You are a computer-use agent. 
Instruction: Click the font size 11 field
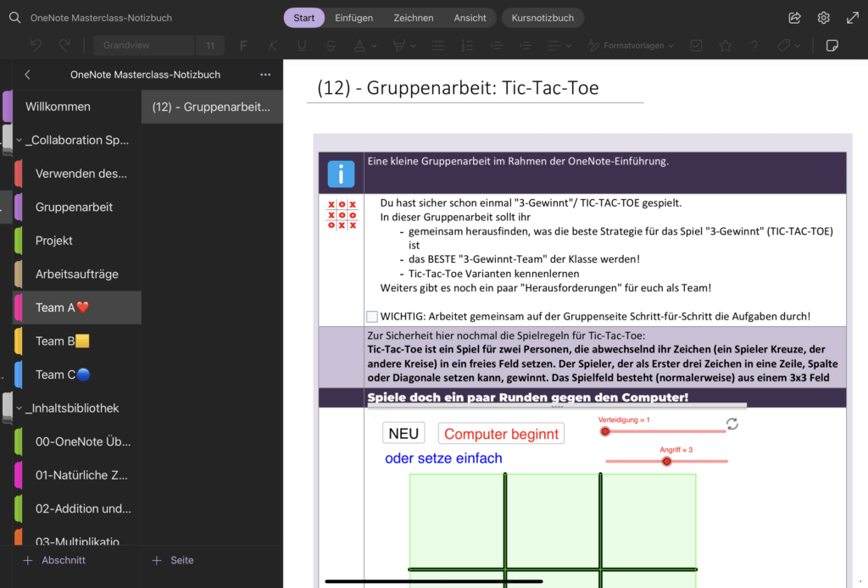pyautogui.click(x=210, y=46)
